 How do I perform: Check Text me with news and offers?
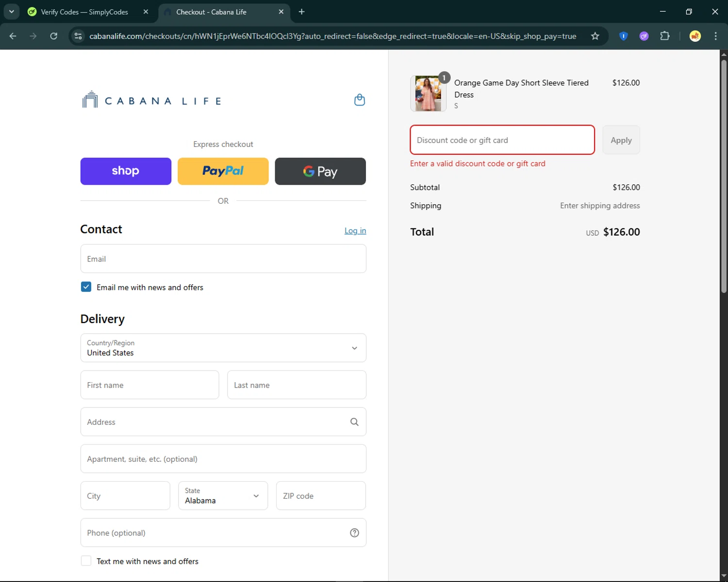[x=86, y=561]
